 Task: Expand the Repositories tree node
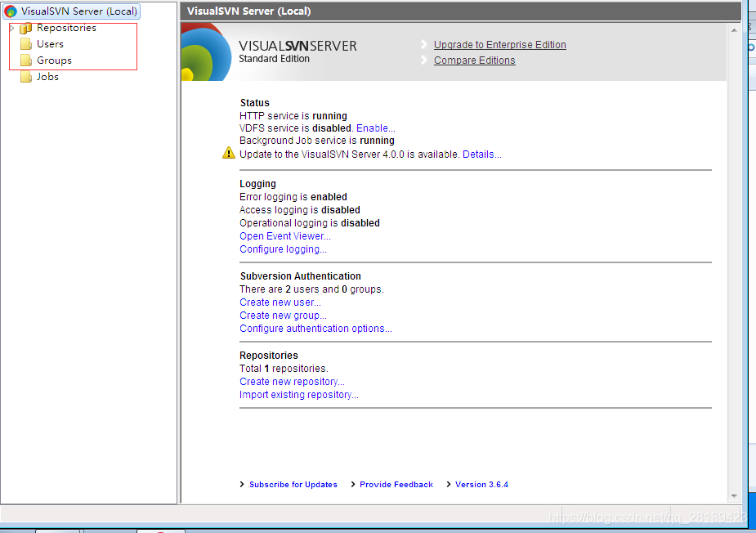[x=12, y=28]
